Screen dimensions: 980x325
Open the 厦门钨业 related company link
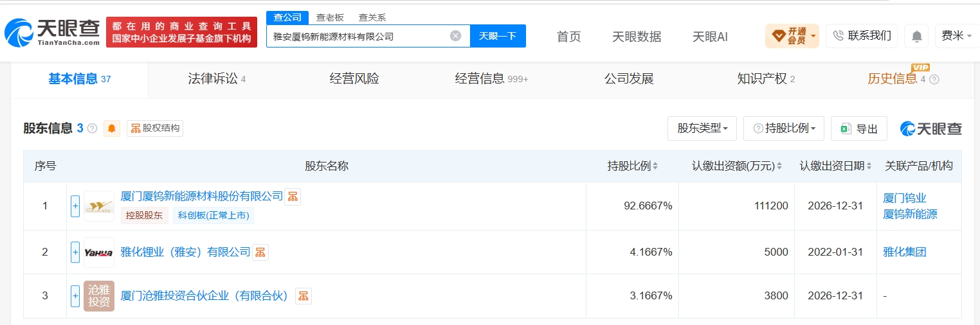point(905,198)
